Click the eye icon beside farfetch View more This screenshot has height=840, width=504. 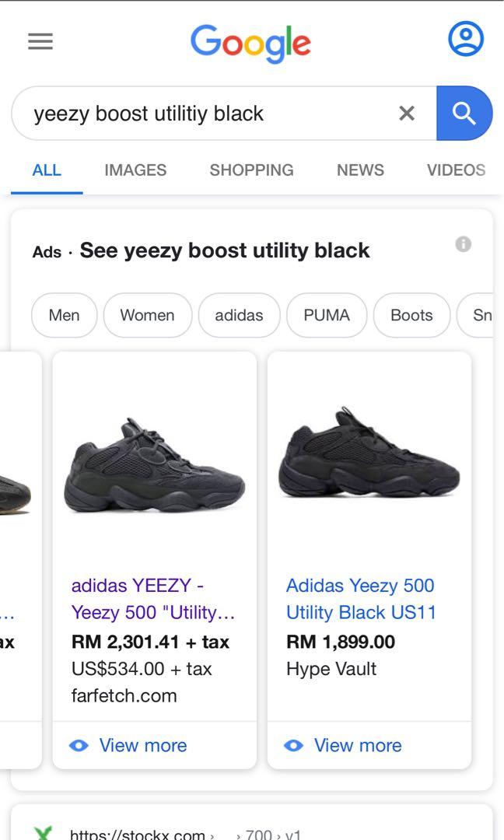click(79, 745)
